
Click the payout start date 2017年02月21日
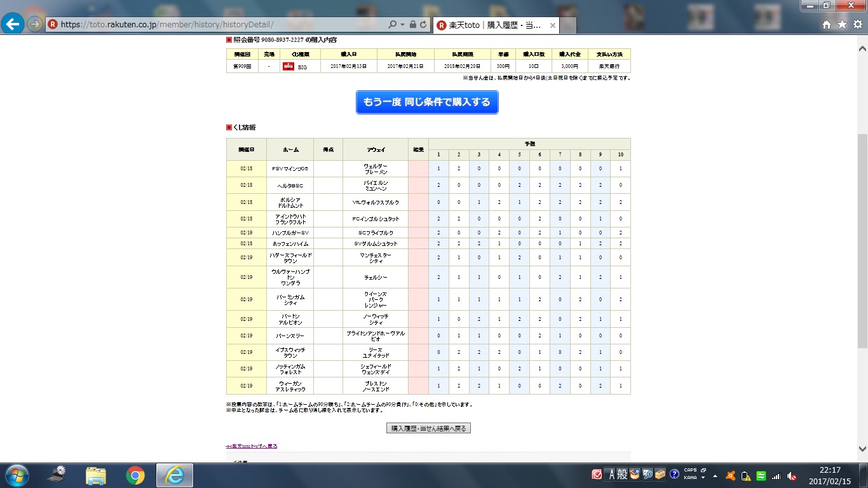(405, 66)
